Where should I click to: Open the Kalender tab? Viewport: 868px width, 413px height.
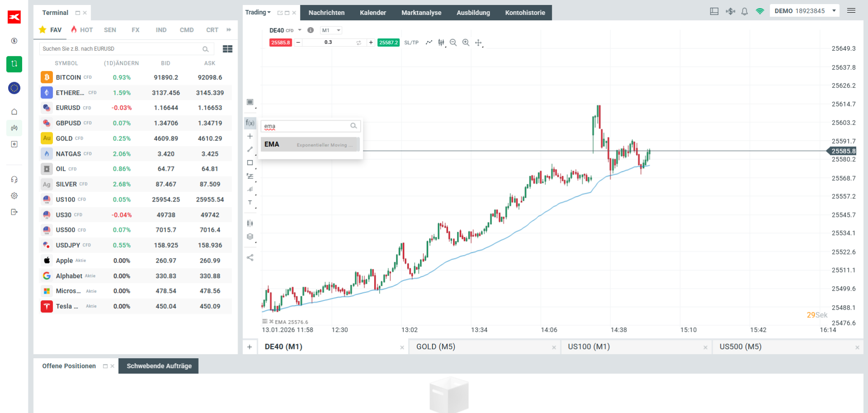pos(373,13)
